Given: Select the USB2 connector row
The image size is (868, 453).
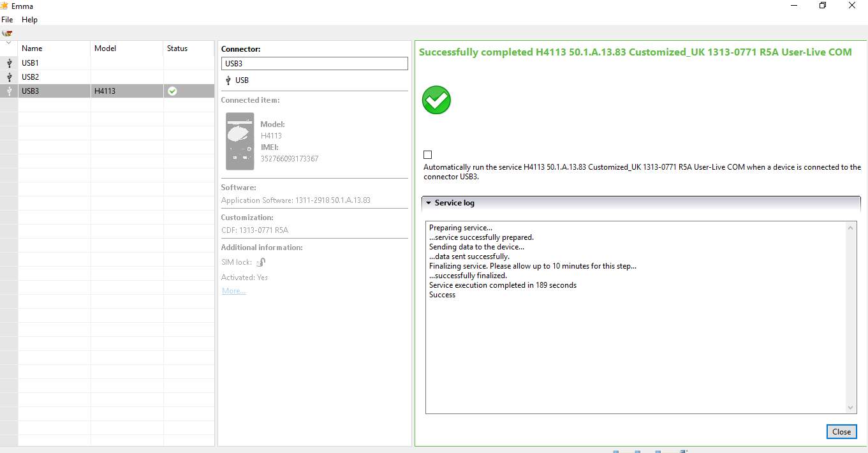Looking at the screenshot, I should coord(107,77).
